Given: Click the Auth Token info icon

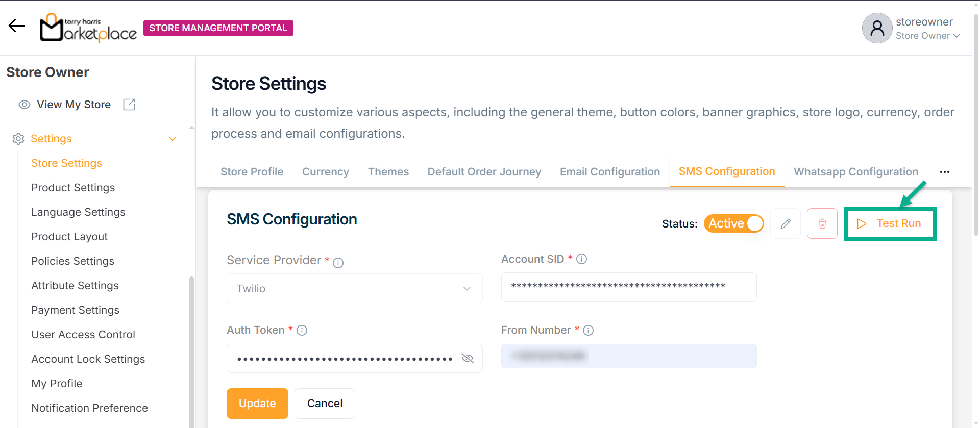Looking at the screenshot, I should (302, 331).
